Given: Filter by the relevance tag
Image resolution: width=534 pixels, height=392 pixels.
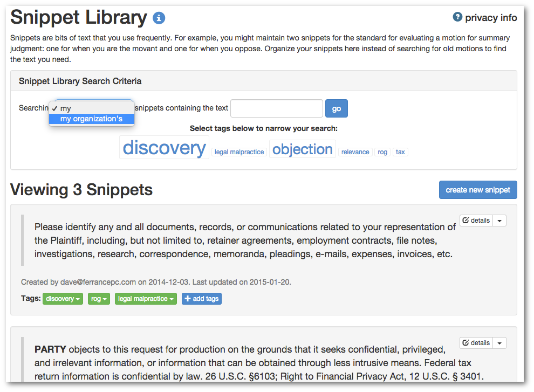Looking at the screenshot, I should click(x=355, y=152).
